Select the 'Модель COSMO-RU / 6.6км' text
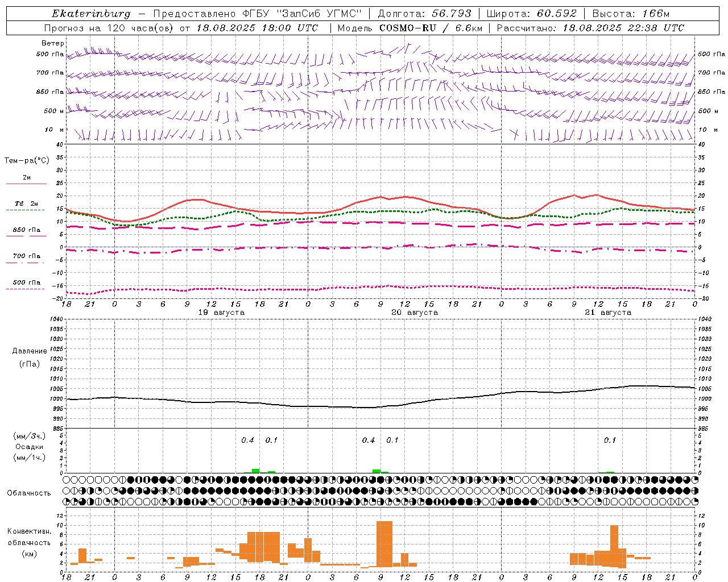This screenshot has width=728, height=582. point(409,28)
